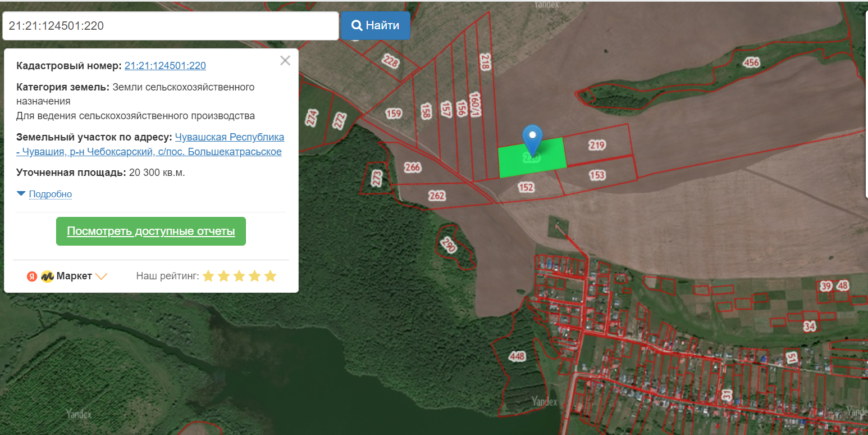Click the Уточненная площадь 20 300 кв.м. text
868x435 pixels.
101,173
